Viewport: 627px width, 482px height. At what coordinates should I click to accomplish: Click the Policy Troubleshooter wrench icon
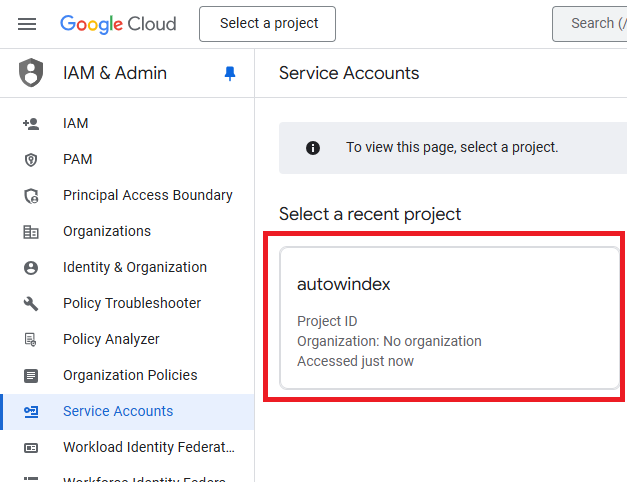[31, 304]
